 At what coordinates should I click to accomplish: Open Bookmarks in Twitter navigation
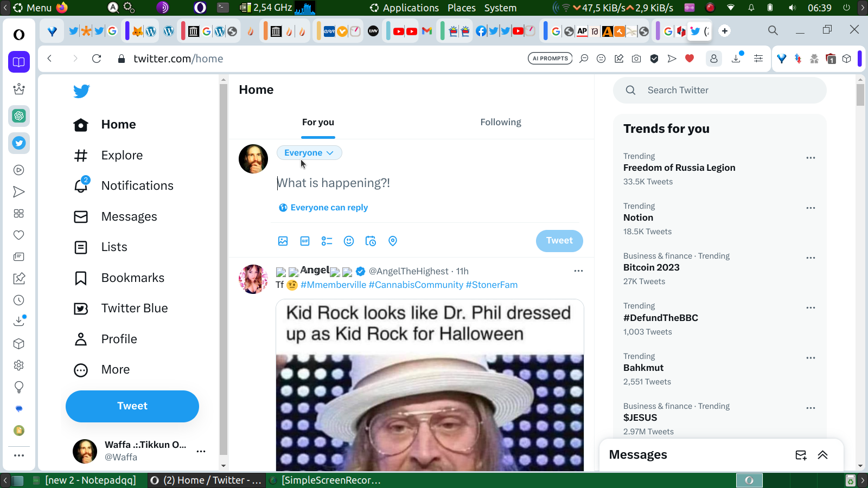click(x=119, y=278)
